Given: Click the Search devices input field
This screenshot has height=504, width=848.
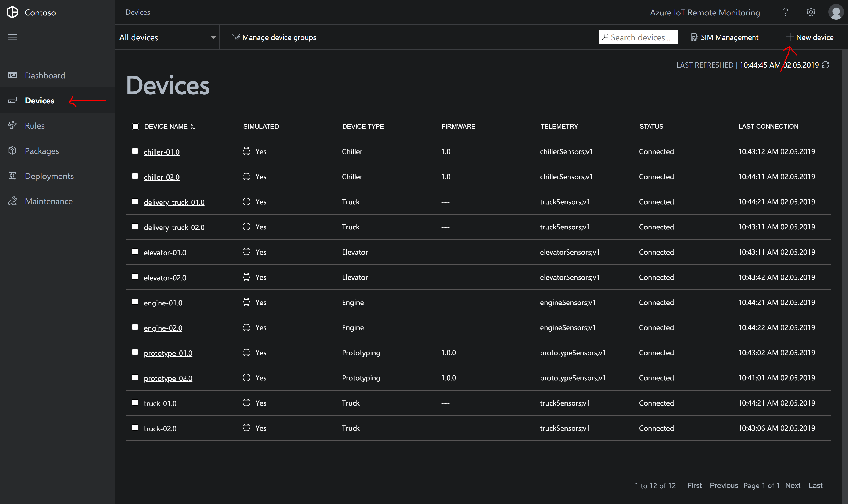Looking at the screenshot, I should [x=638, y=37].
